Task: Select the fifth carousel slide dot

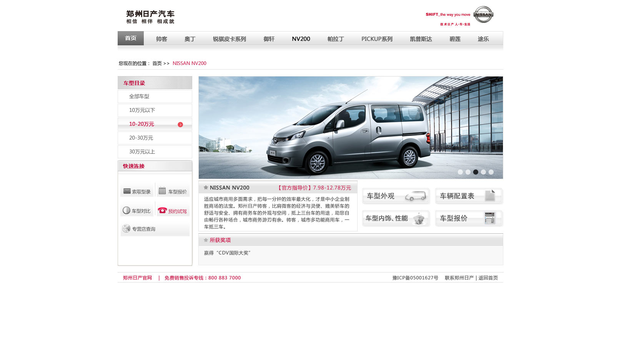Action: point(491,172)
